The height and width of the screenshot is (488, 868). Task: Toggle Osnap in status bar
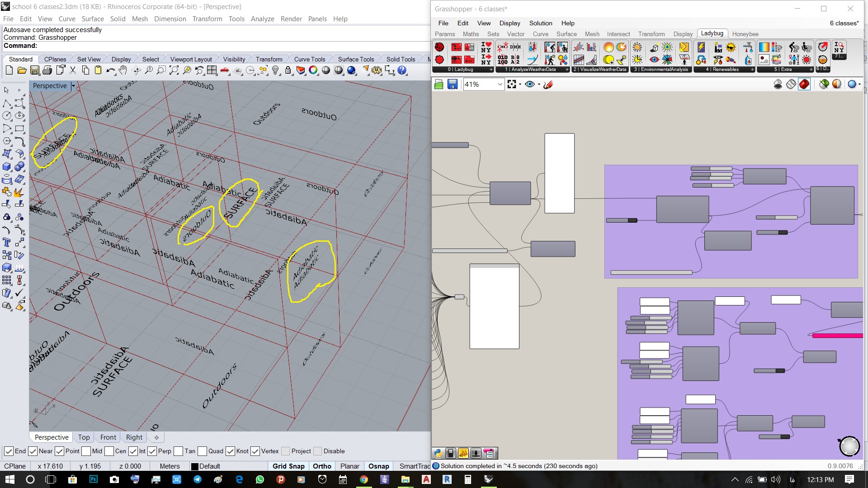click(378, 466)
